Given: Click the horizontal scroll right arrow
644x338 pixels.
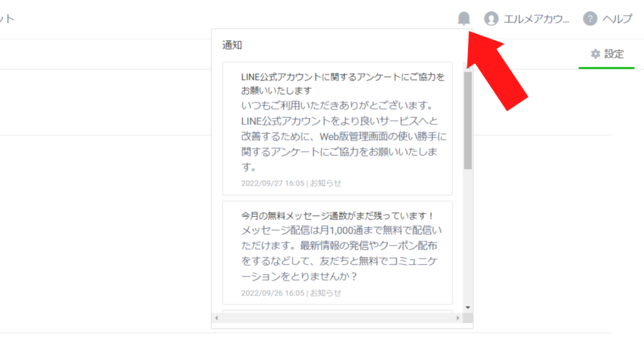Looking at the screenshot, I should 458,318.
